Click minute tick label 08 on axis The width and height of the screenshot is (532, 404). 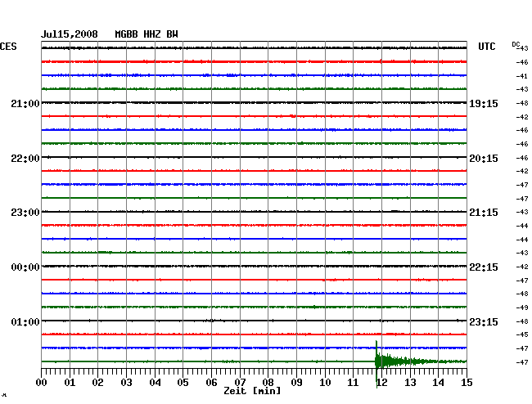click(268, 382)
